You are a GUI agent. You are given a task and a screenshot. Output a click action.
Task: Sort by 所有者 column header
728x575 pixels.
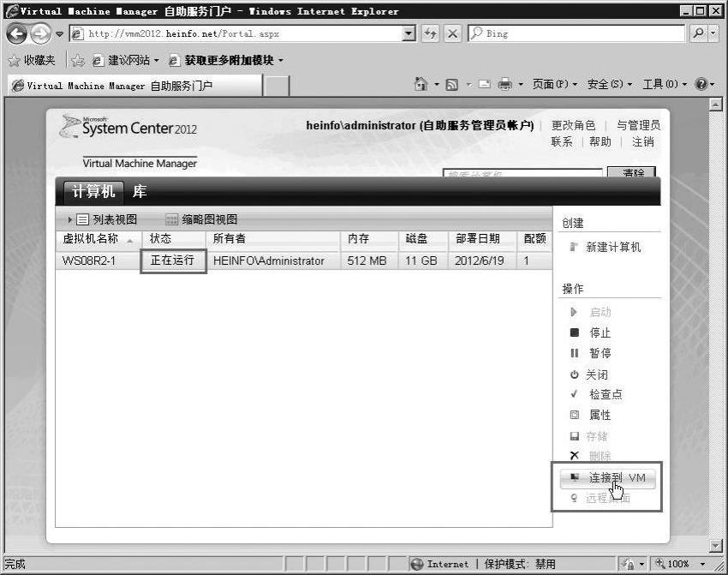tap(273, 239)
